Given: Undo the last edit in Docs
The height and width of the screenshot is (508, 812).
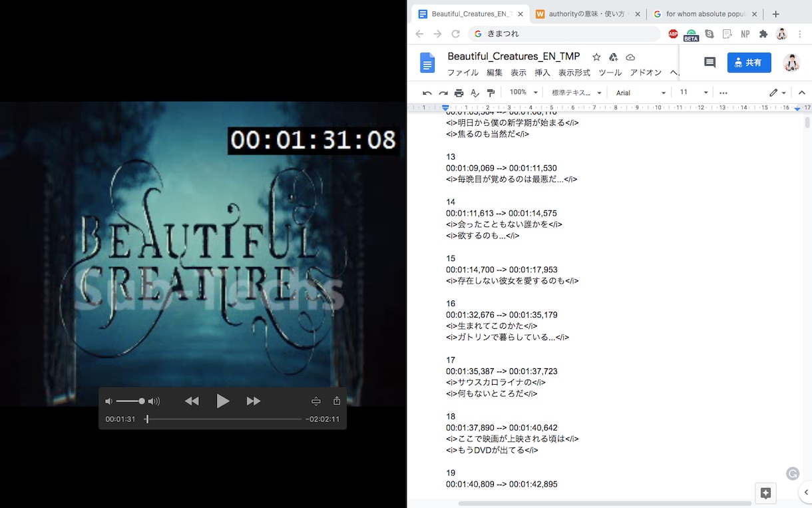Looking at the screenshot, I should click(427, 93).
